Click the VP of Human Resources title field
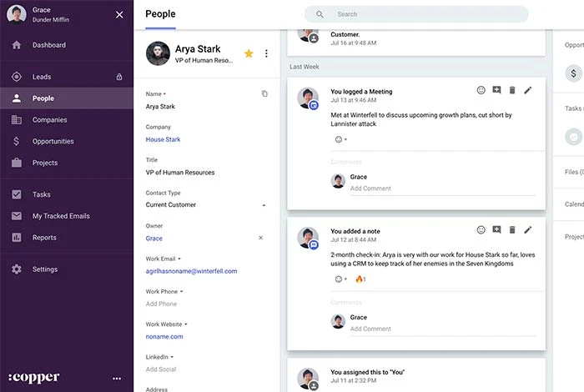Viewport: 584px width, 392px height. [x=180, y=173]
